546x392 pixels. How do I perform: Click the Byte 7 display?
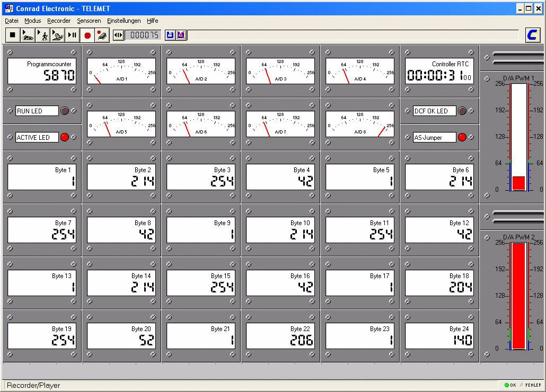(x=42, y=230)
